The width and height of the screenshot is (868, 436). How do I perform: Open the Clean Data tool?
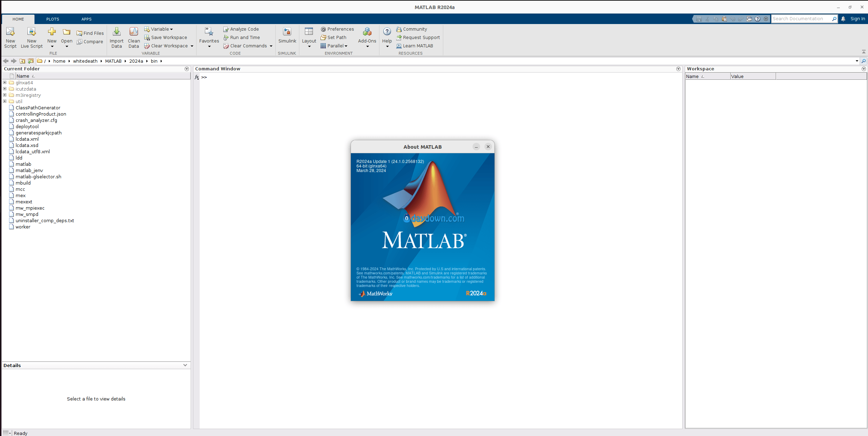pyautogui.click(x=134, y=38)
